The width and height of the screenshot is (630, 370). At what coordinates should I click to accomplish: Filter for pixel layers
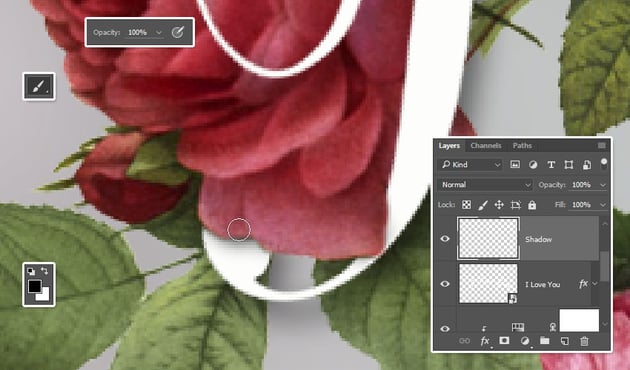coord(515,164)
